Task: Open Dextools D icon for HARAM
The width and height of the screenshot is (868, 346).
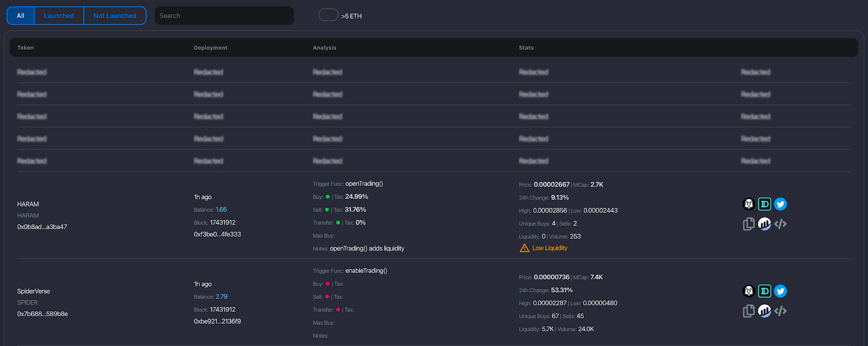Action: 764,204
